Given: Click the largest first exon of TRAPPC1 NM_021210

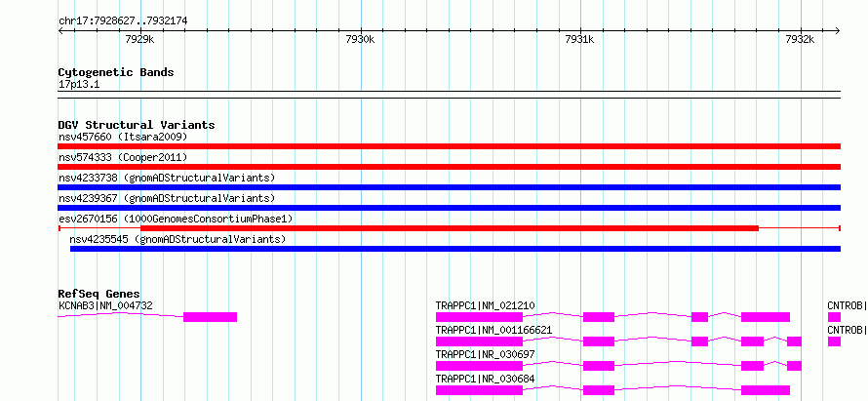Looking at the screenshot, I should coord(480,317).
